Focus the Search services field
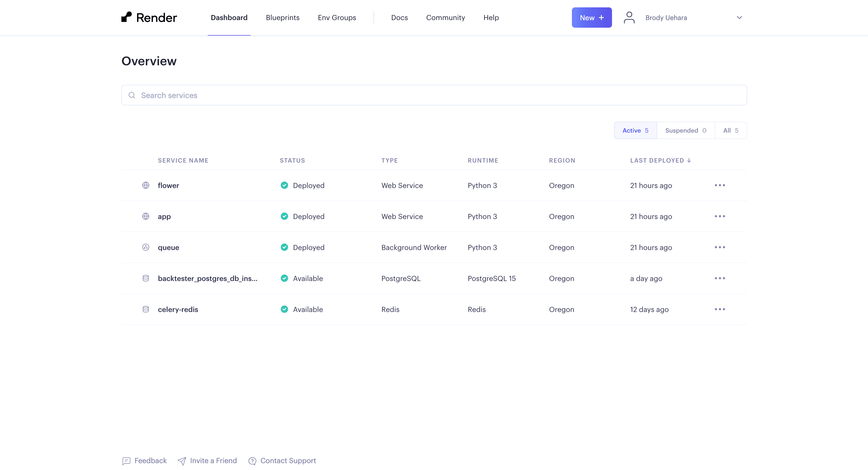The image size is (868, 470). pyautogui.click(x=434, y=96)
